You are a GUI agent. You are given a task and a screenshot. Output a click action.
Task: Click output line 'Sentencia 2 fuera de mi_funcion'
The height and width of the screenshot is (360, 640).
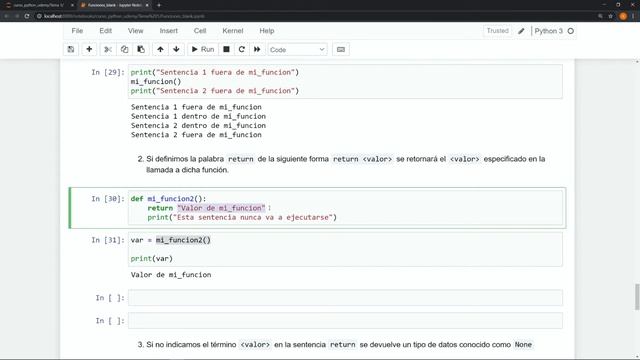click(x=196, y=135)
